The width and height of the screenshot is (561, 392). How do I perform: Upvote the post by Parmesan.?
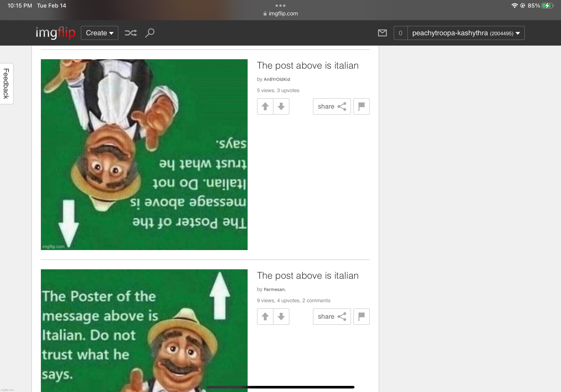coord(265,317)
